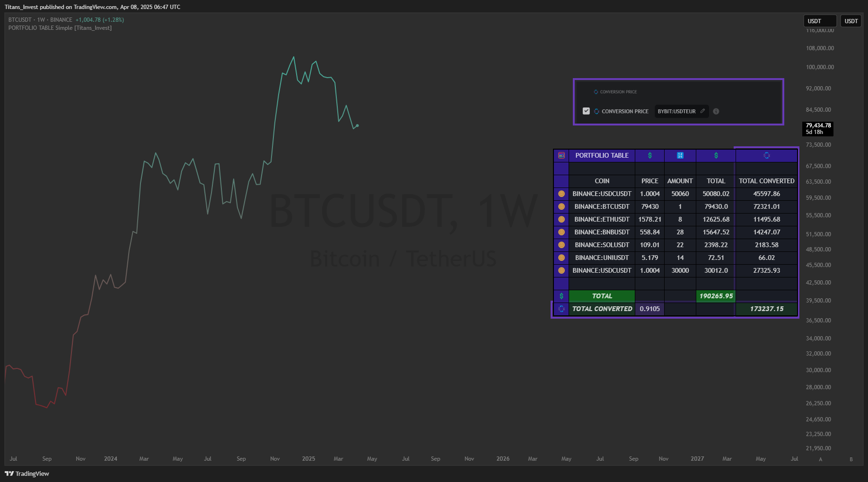Click the 27325.93 converted cell
The height and width of the screenshot is (482, 868).
(x=767, y=270)
